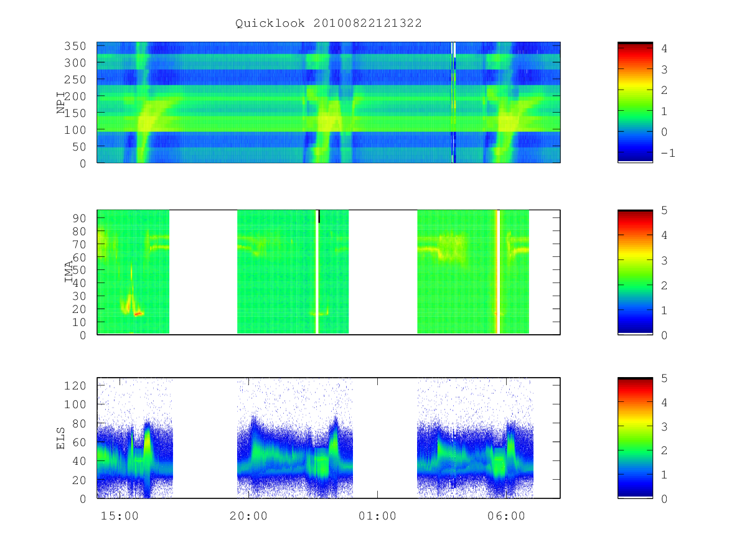The image size is (747, 560).
Task: Click the ELS color scale bar
Action: tap(635, 438)
